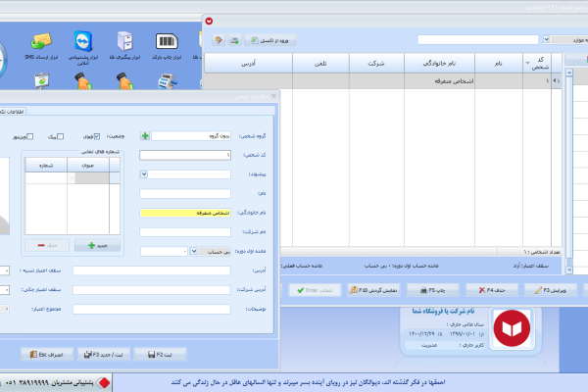Click the نام (first name) input field
Screen dimensions: 588x392
pos(185,194)
